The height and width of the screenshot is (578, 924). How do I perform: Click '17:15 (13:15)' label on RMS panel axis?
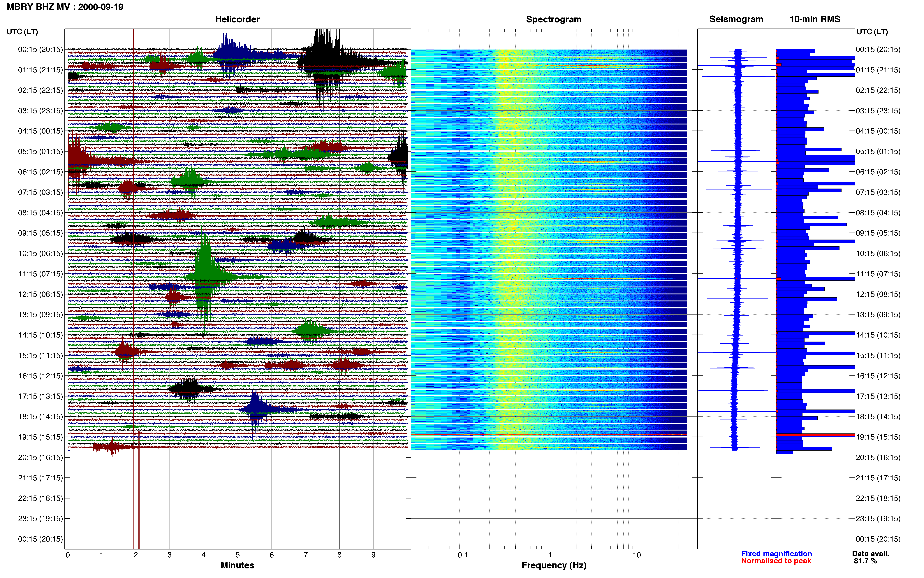coord(878,396)
